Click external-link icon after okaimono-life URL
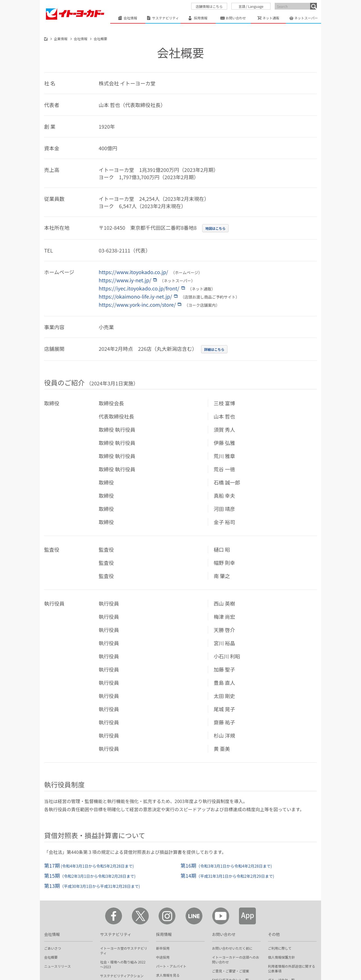Viewport: 361px width, 980px height. (x=175, y=296)
